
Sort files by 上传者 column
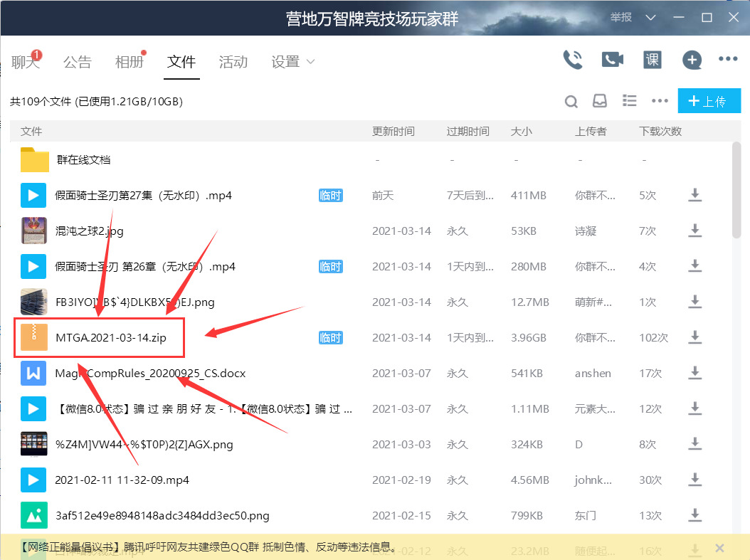coord(591,132)
